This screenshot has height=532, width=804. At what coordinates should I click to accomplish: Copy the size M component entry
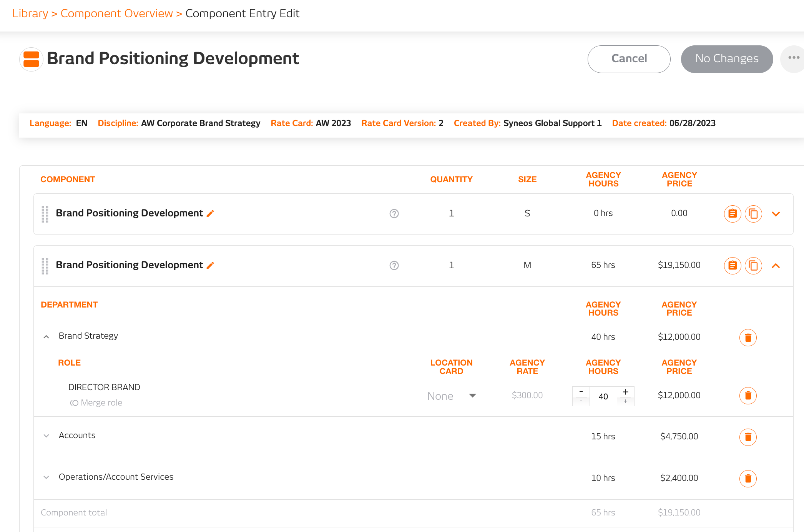tap(753, 265)
